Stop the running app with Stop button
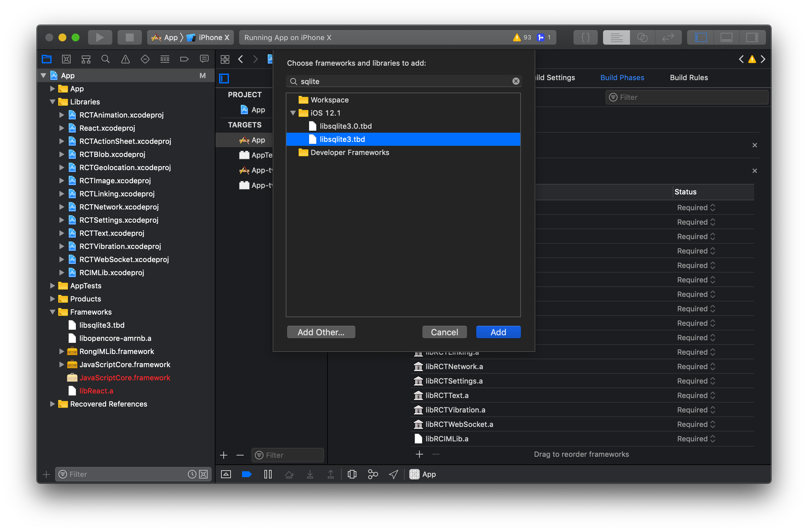Viewport: 808px width, 532px height. (129, 37)
